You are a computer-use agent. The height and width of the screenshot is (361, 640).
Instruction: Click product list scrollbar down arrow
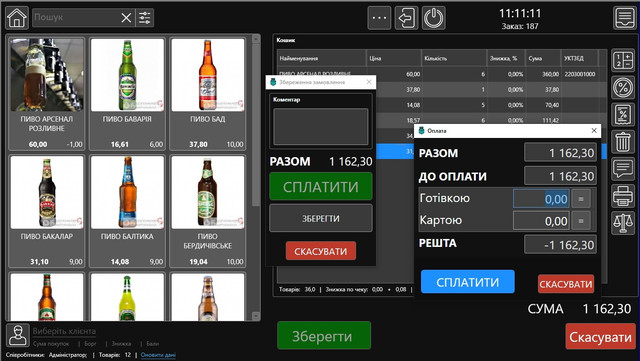[256, 316]
